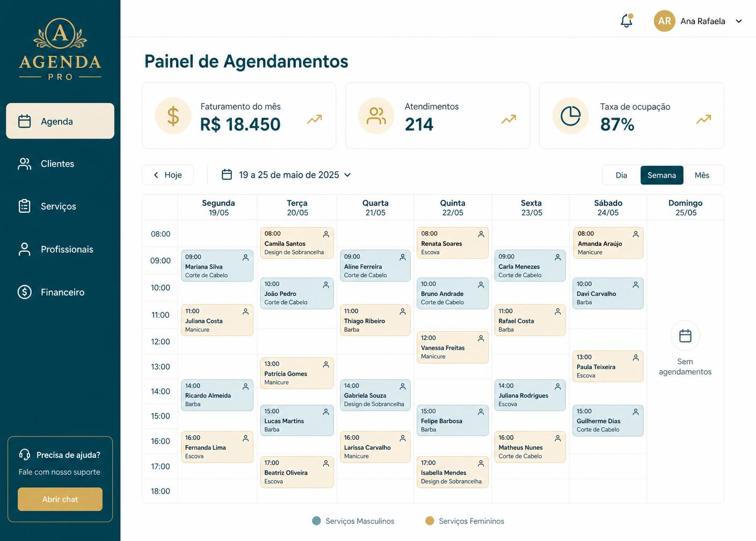This screenshot has width=756, height=541.
Task: Click the person icon on Mariana Silva appointment
Action: [x=245, y=258]
